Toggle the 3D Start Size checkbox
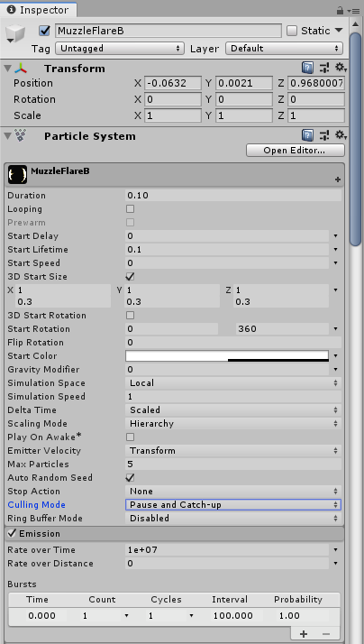Screen dimensions: 364x644 pyautogui.click(x=130, y=277)
